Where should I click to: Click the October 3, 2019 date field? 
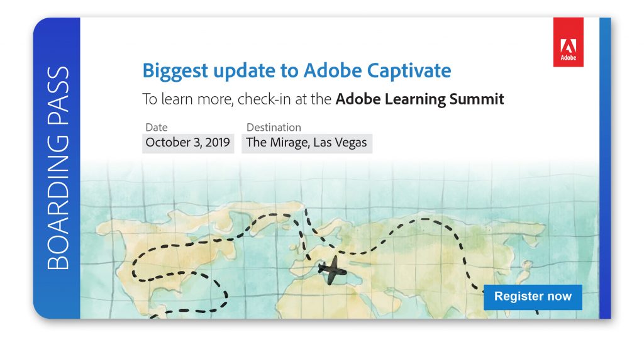tap(188, 143)
